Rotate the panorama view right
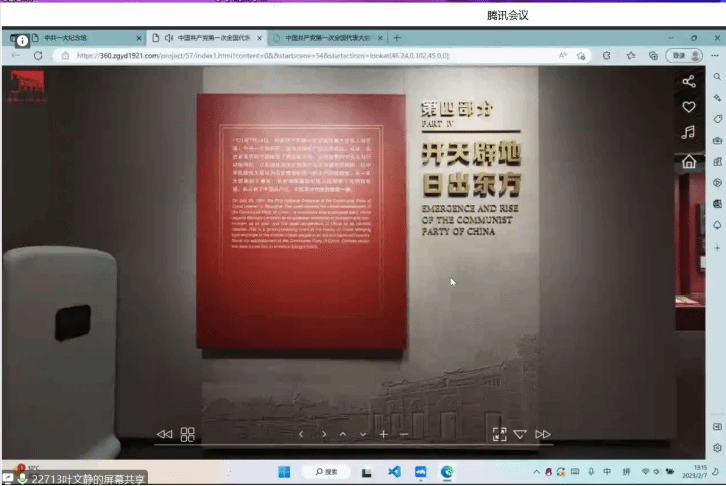Image resolution: width=726 pixels, height=486 pixels. pyautogui.click(x=324, y=434)
